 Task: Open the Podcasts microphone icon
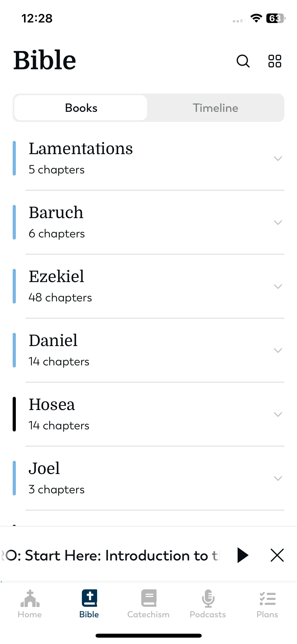tap(208, 598)
